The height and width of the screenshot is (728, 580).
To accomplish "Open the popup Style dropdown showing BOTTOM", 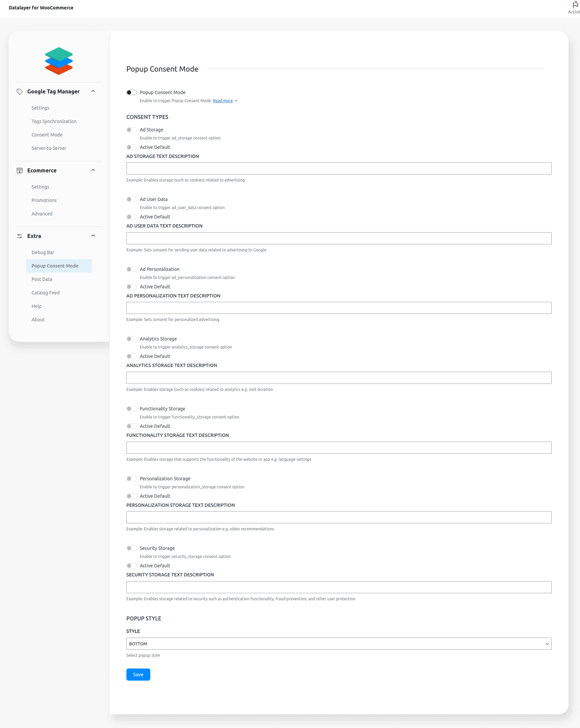I will click(339, 643).
